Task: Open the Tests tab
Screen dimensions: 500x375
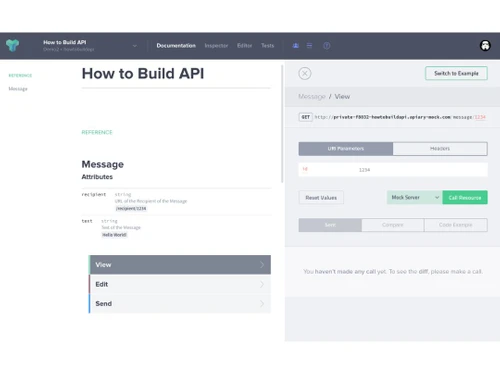Action: tap(267, 46)
